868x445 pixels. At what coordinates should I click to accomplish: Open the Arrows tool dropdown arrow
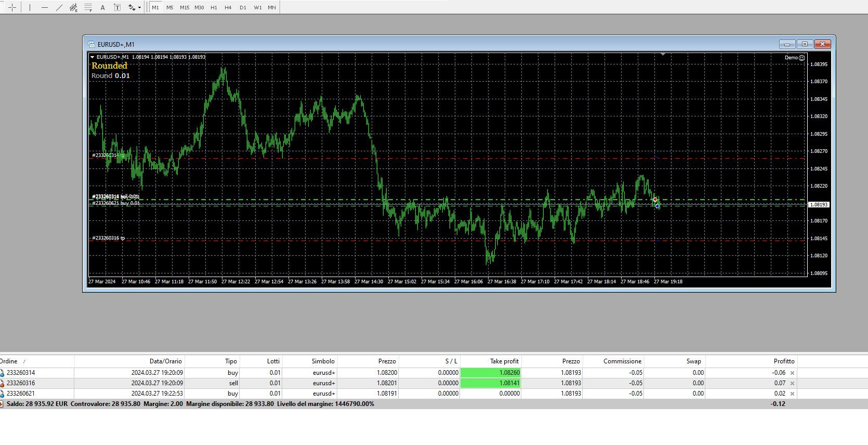[x=140, y=7]
